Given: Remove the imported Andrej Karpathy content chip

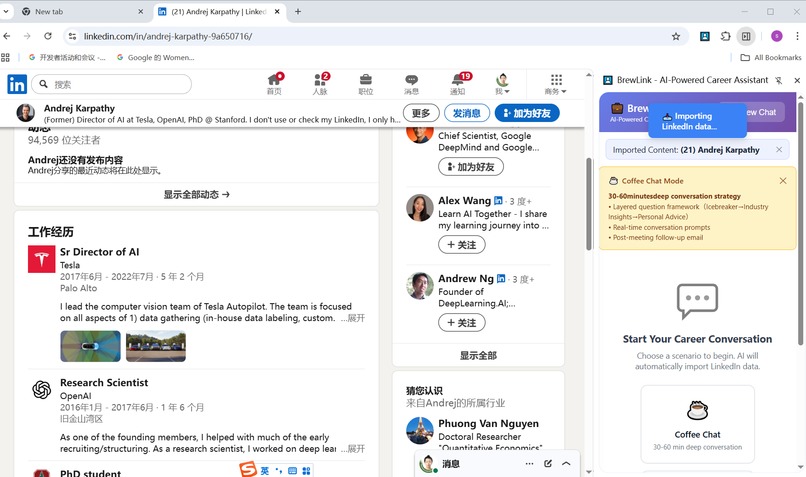Looking at the screenshot, I should pyautogui.click(x=779, y=150).
